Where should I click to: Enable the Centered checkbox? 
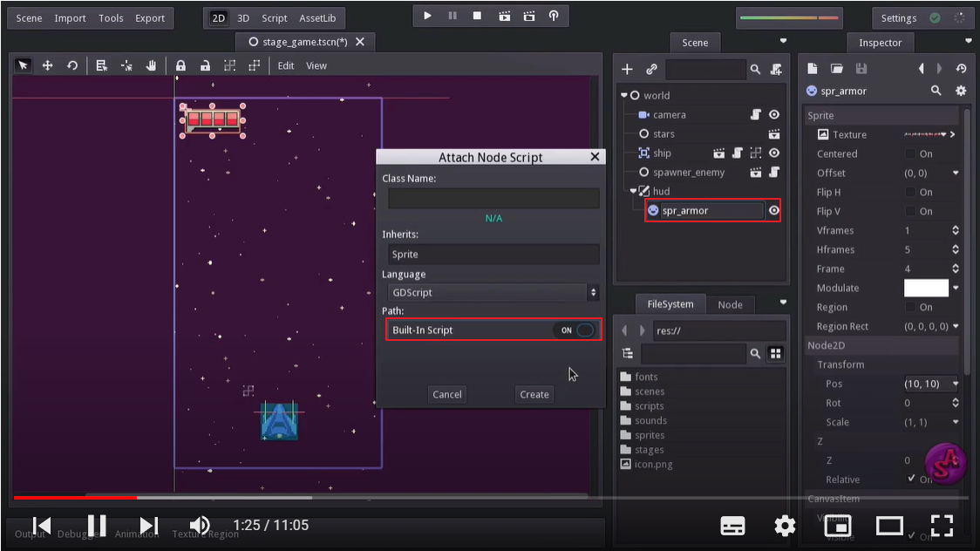click(x=910, y=153)
